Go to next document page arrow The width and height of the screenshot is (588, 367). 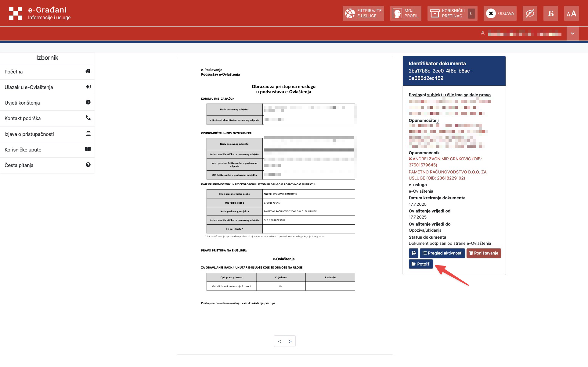[290, 341]
